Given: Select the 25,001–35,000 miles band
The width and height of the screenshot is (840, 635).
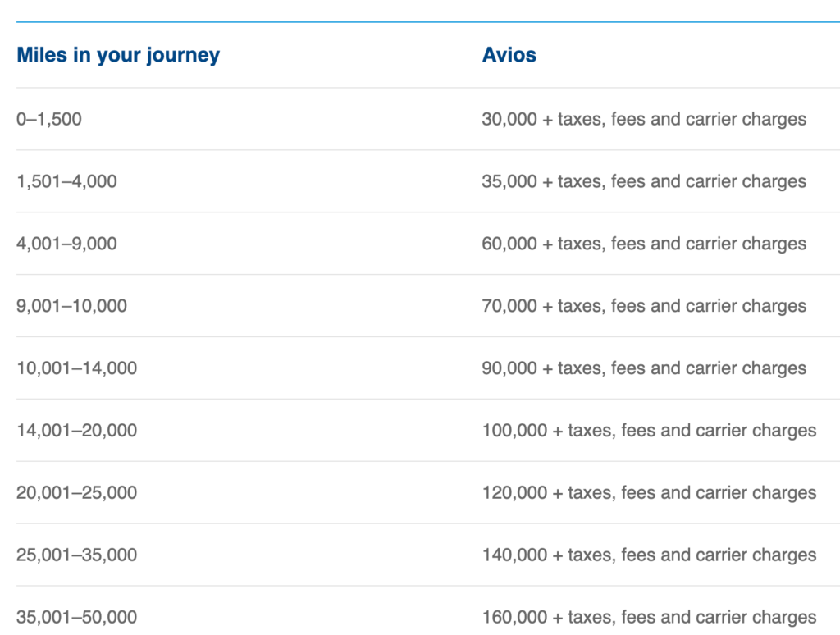Looking at the screenshot, I should (76, 554).
